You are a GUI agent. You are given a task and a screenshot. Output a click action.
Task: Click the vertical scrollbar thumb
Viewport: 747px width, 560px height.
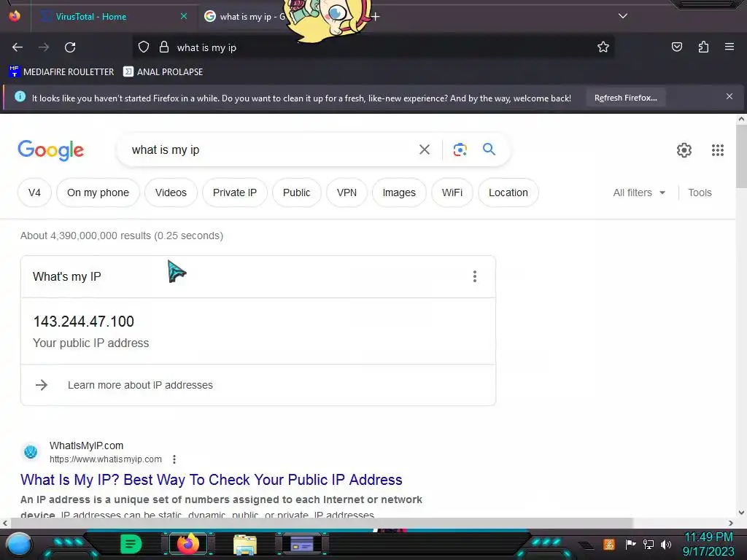pyautogui.click(x=741, y=157)
